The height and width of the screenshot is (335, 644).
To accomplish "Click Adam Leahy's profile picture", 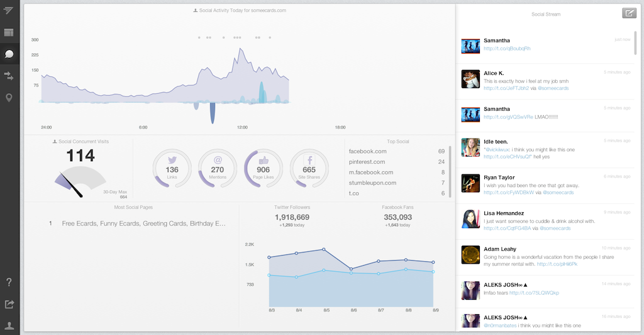I will click(x=470, y=255).
